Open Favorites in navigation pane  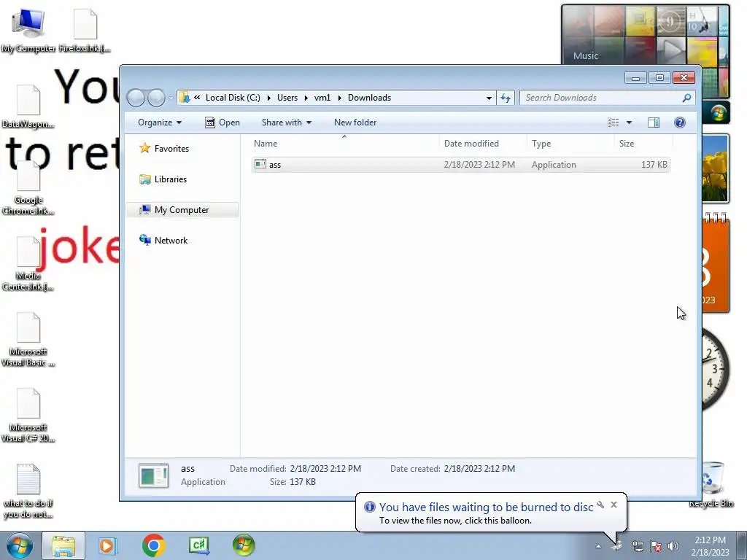click(164, 149)
